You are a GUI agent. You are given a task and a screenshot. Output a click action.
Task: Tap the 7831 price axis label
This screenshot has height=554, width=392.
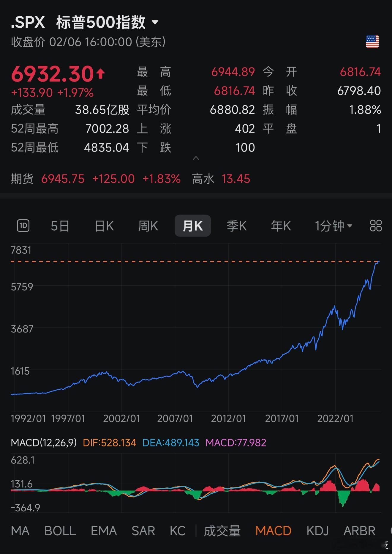tap(21, 250)
